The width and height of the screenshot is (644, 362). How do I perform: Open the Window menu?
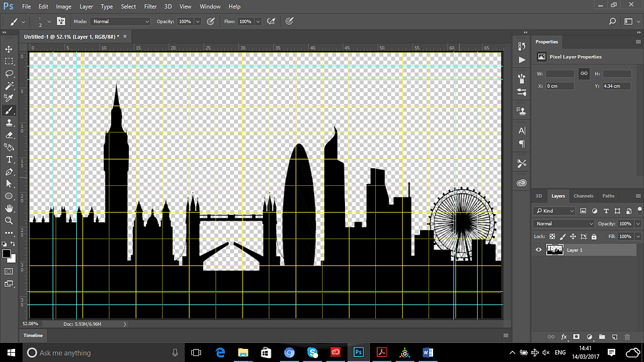pos(210,7)
